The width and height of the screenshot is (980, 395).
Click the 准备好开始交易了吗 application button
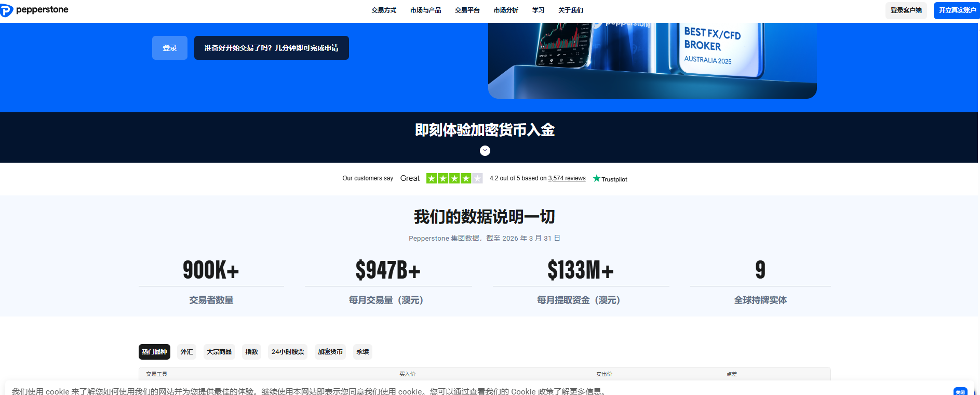[x=272, y=48]
